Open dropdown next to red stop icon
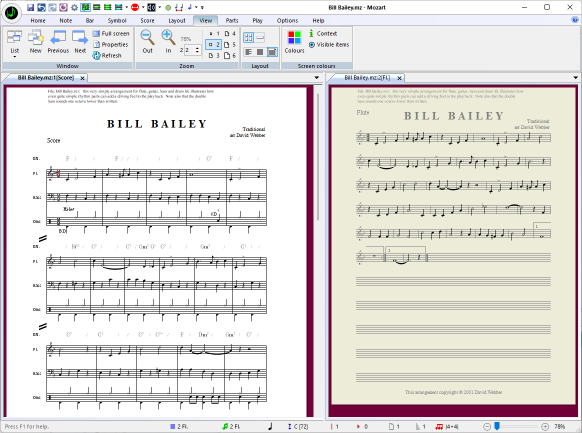This screenshot has height=433, width=582. [143, 7]
